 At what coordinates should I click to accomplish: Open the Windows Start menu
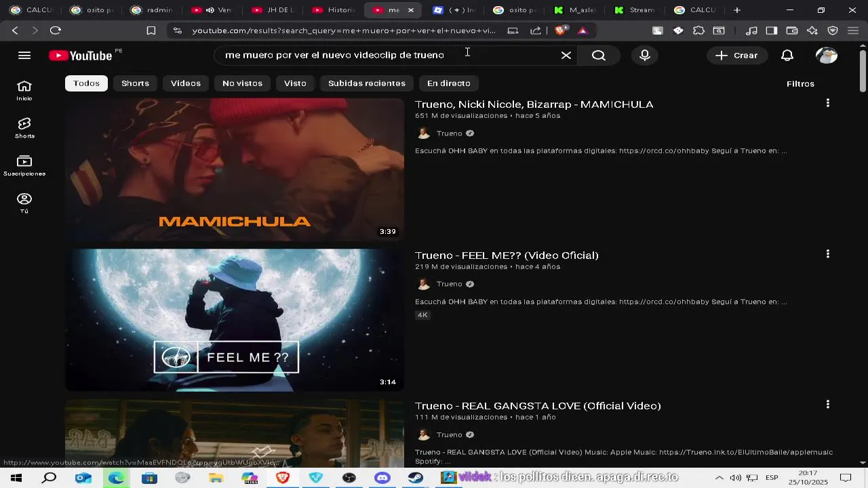pos(16,478)
